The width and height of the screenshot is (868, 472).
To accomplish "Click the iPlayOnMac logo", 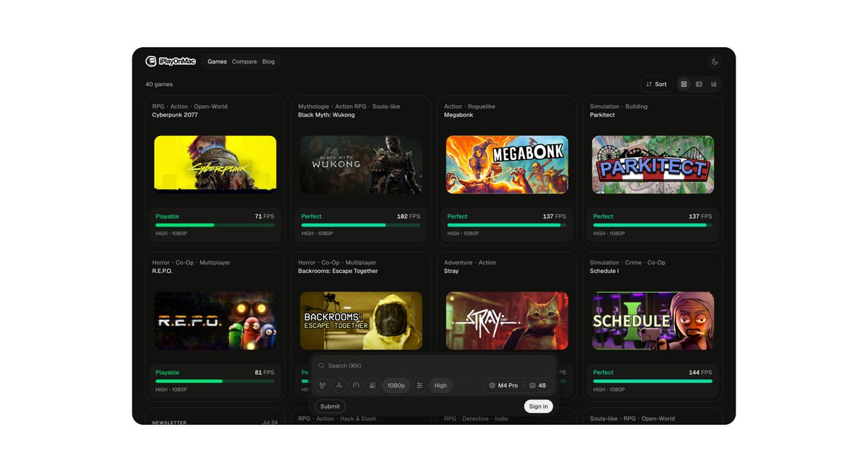I will pyautogui.click(x=171, y=62).
